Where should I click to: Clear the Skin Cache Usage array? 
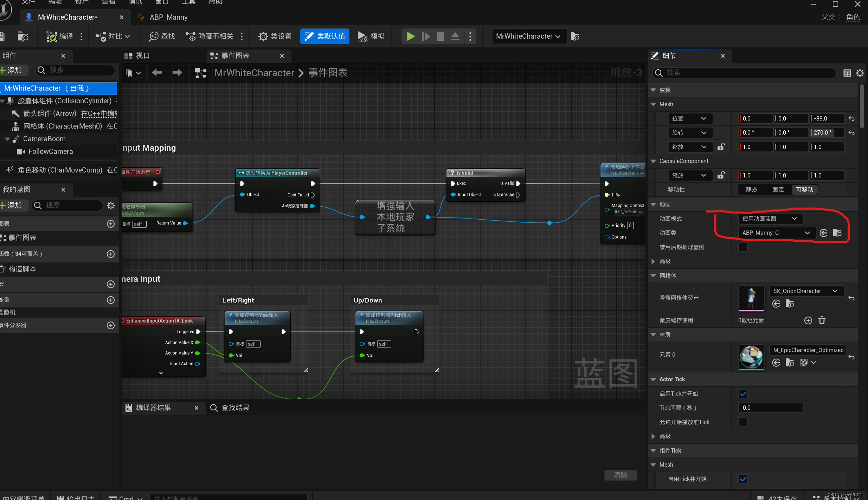click(x=822, y=320)
